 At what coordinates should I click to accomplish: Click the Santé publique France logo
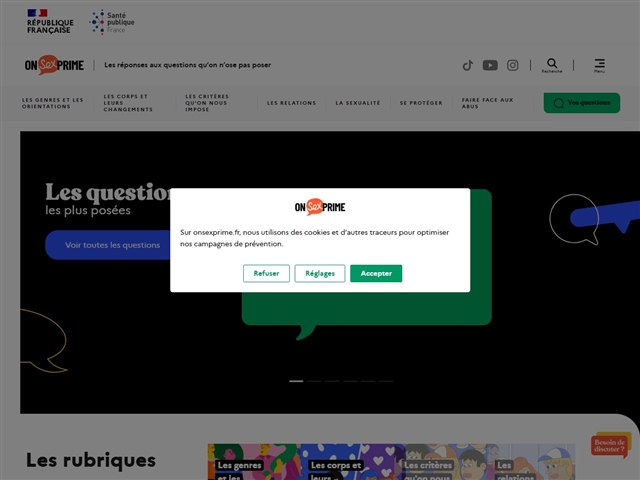(x=112, y=22)
